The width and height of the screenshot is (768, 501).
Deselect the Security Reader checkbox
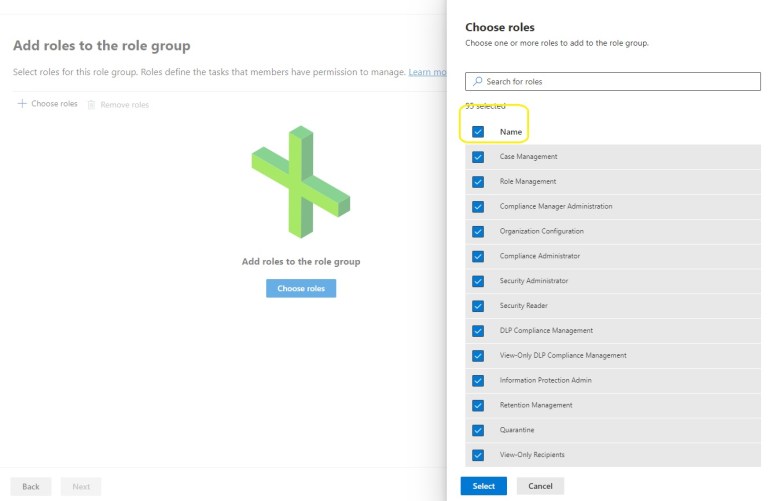[478, 306]
